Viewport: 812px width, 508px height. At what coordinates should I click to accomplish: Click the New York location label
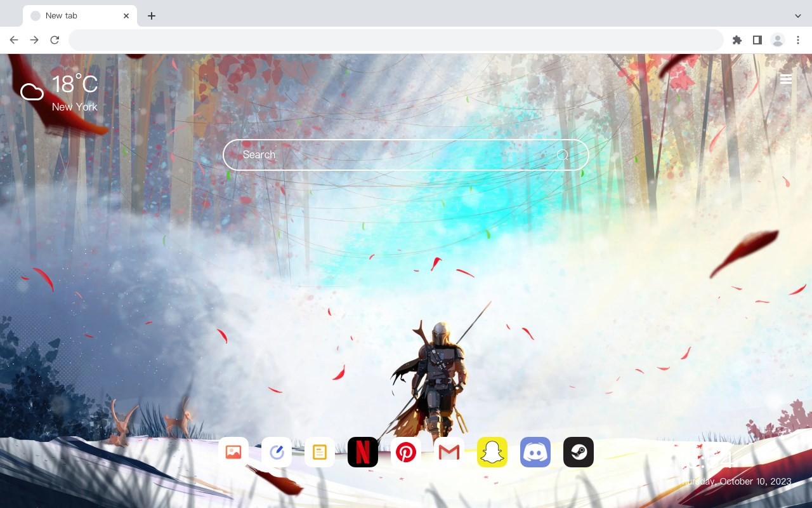pyautogui.click(x=75, y=107)
